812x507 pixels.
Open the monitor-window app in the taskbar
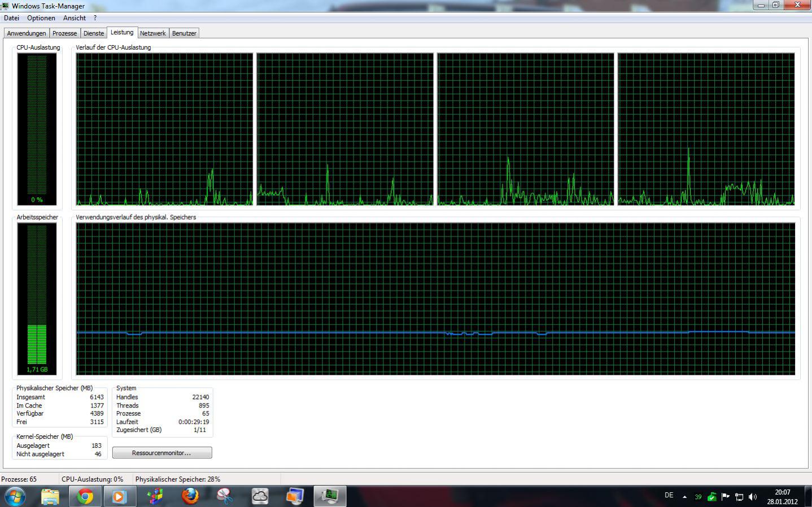tap(294, 496)
